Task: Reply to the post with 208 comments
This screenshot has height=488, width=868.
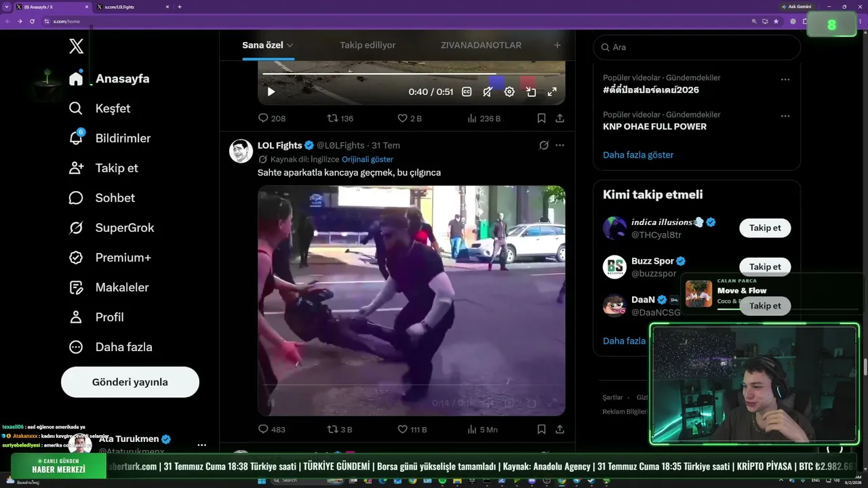Action: (x=272, y=118)
